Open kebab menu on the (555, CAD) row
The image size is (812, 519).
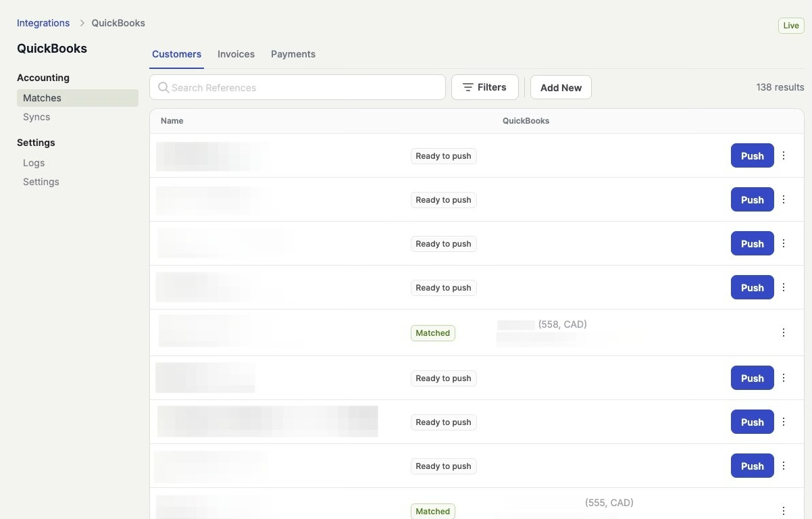click(x=784, y=511)
